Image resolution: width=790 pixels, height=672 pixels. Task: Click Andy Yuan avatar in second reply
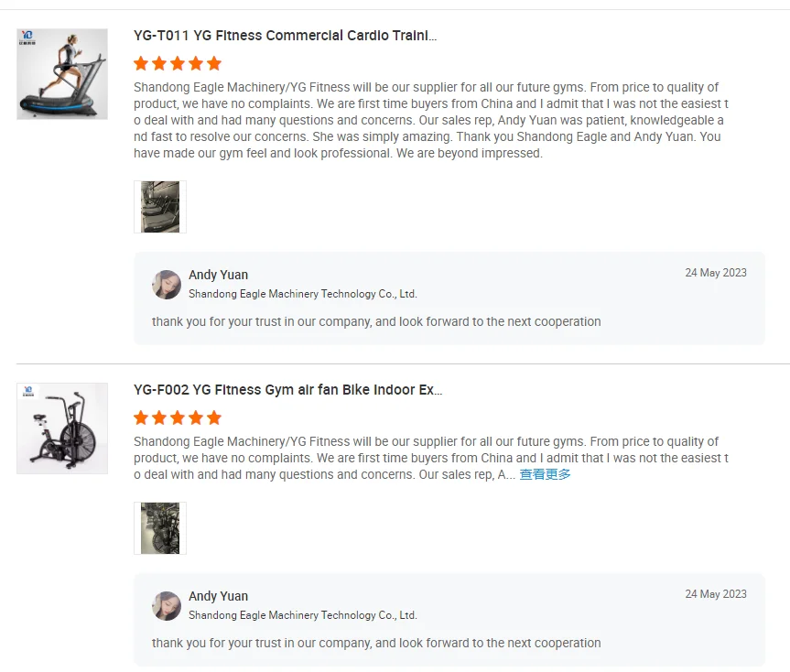coord(167,606)
